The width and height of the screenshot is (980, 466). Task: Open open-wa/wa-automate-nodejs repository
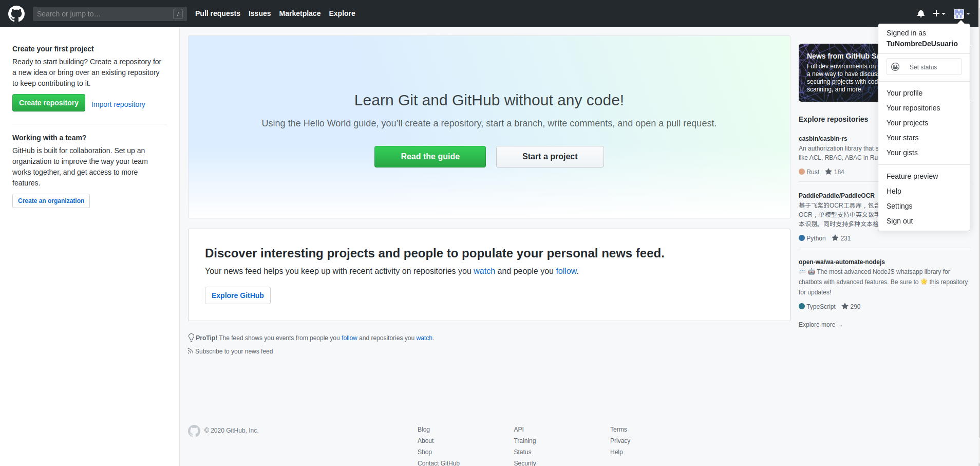pos(841,262)
